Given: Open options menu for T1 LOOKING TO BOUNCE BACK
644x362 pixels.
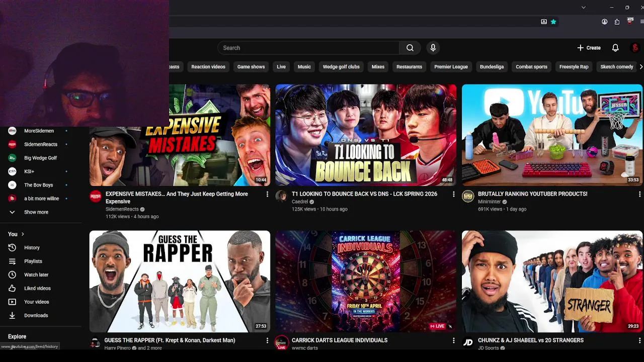Looking at the screenshot, I should point(453,194).
